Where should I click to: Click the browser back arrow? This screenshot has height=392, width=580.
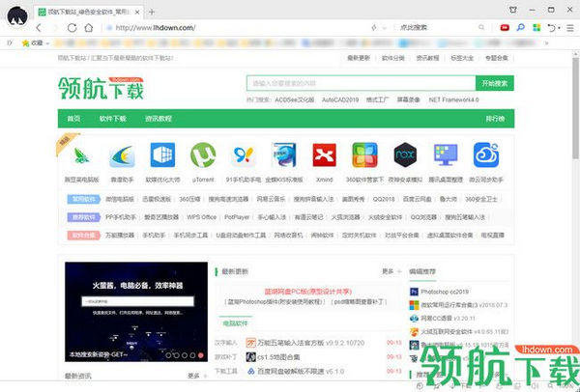pyautogui.click(x=39, y=28)
